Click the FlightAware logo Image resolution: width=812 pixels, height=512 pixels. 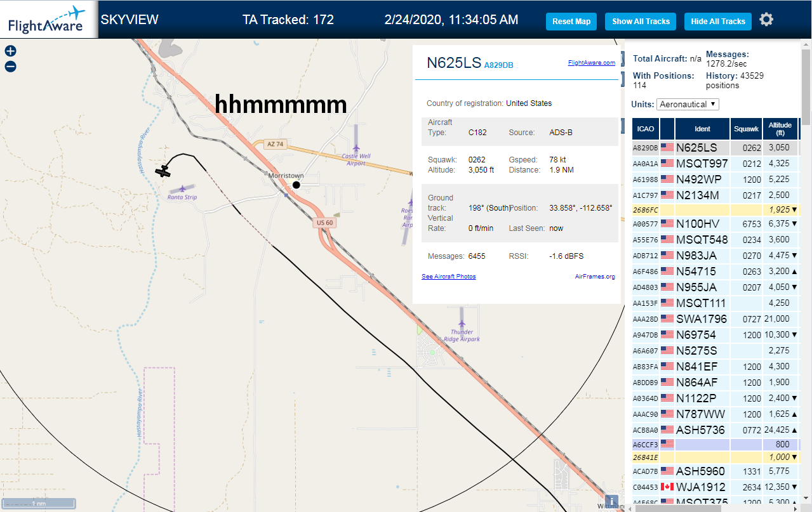pos(49,19)
